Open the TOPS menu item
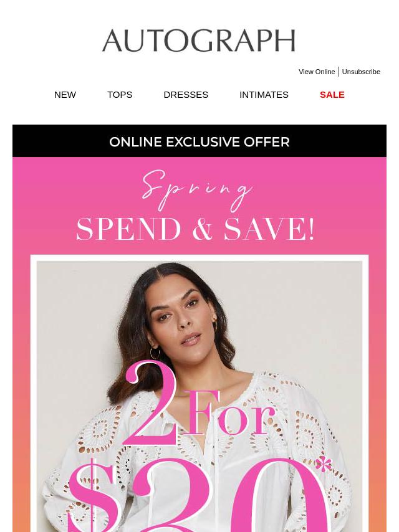Viewport: 399px width, 532px height. click(x=120, y=95)
